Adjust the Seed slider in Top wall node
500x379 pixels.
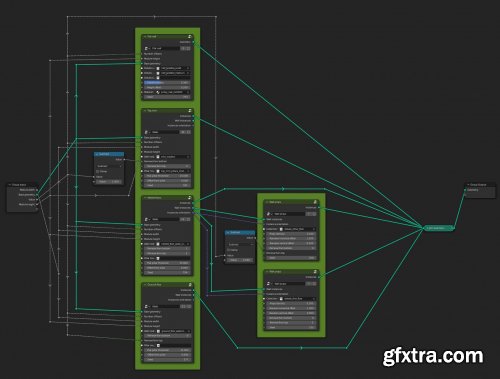point(167,97)
